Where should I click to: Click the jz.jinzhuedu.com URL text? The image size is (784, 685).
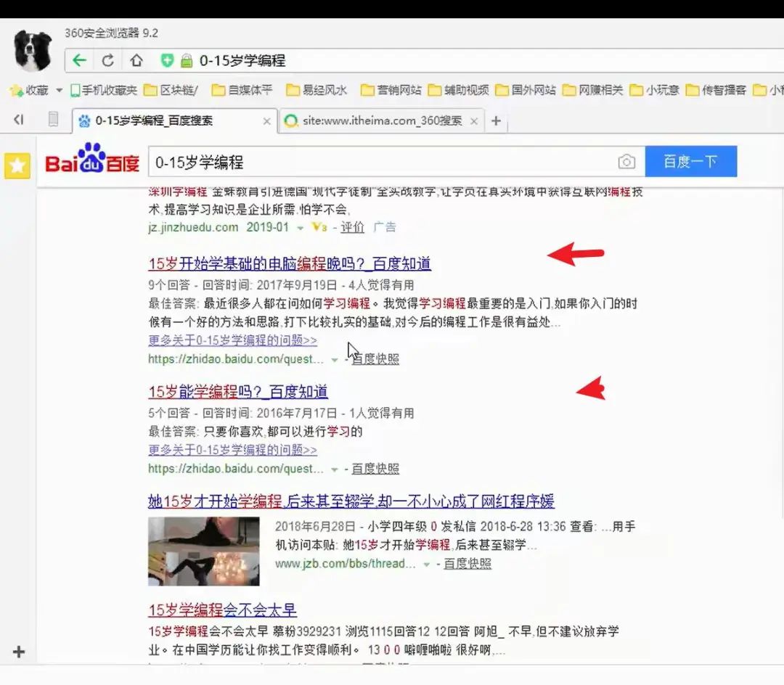coord(193,227)
